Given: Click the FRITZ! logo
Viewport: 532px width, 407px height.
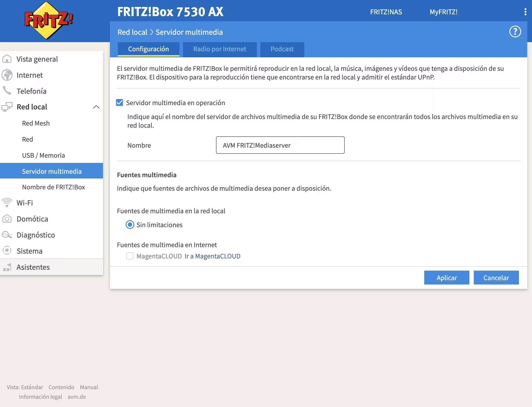Looking at the screenshot, I should coord(49,21).
